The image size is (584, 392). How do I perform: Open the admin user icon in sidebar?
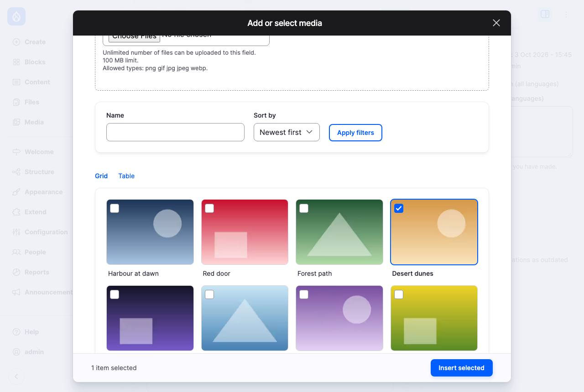[x=16, y=352]
